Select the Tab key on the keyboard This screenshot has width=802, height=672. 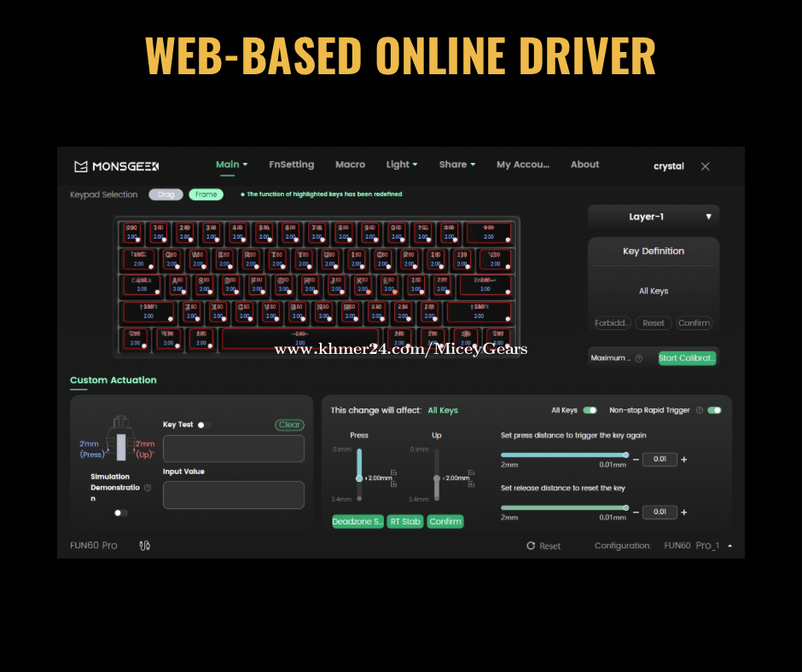(138, 259)
